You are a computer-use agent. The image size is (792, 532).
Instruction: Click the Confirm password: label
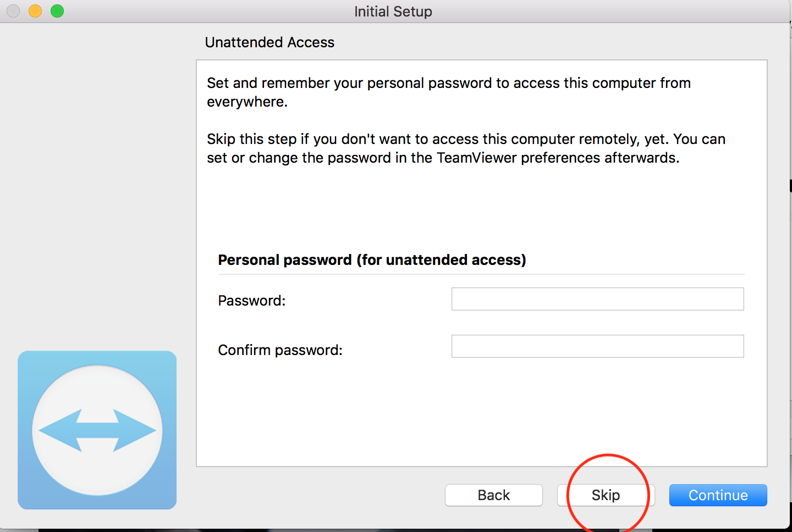(280, 350)
